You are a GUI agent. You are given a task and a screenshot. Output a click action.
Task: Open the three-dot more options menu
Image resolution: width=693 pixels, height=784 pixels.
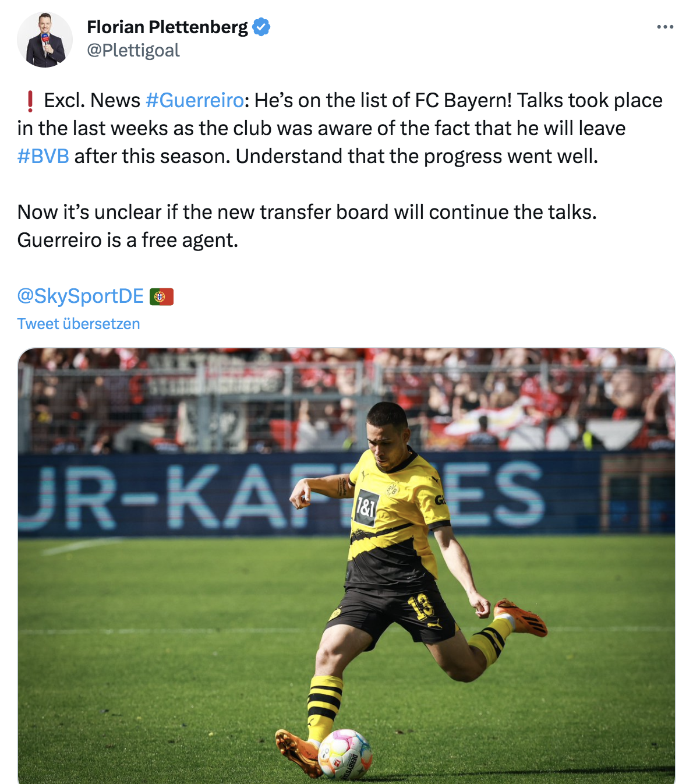[664, 27]
